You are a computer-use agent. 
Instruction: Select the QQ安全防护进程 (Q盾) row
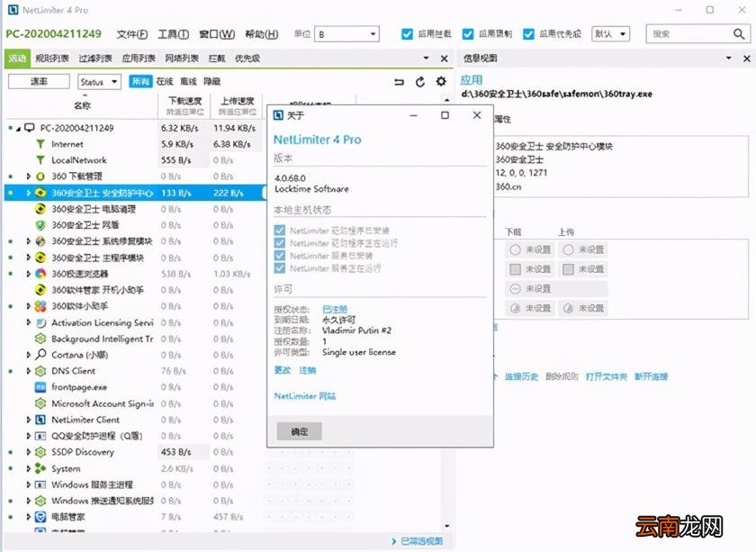pos(135,436)
